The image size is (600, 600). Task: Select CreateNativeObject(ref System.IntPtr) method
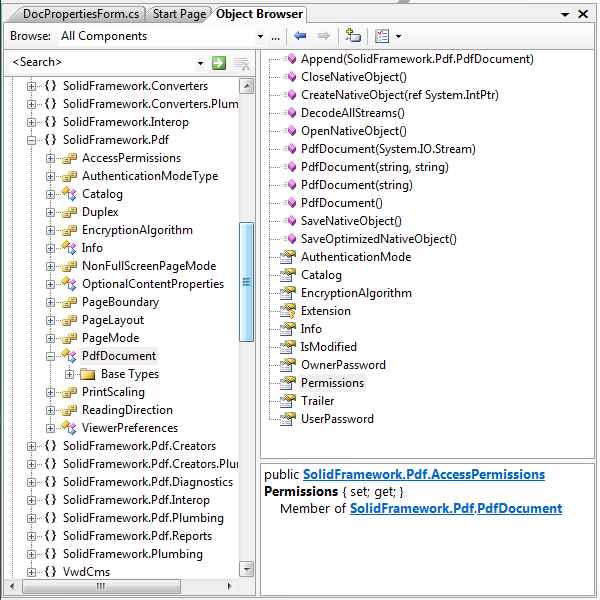tap(399, 95)
